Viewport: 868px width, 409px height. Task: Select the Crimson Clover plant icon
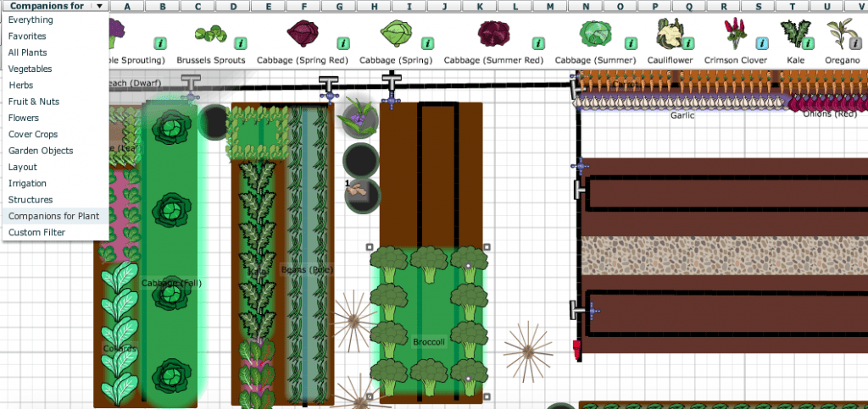(736, 34)
